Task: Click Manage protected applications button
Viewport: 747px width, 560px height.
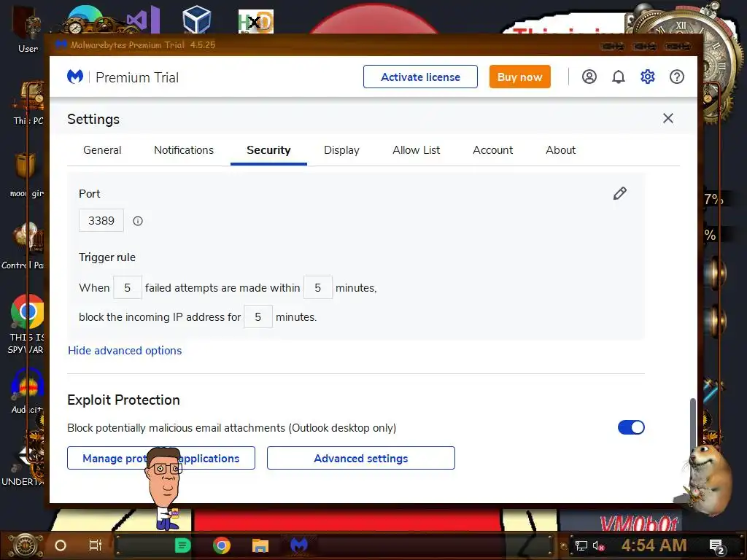Action: click(161, 458)
